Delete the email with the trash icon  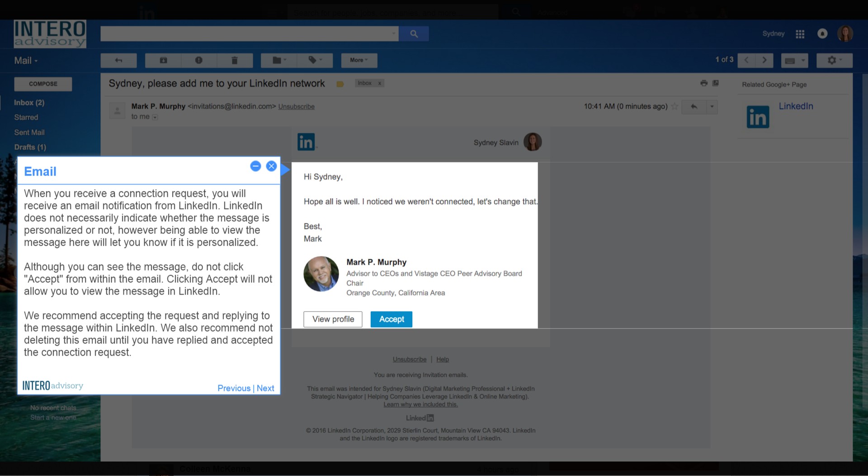pyautogui.click(x=234, y=60)
